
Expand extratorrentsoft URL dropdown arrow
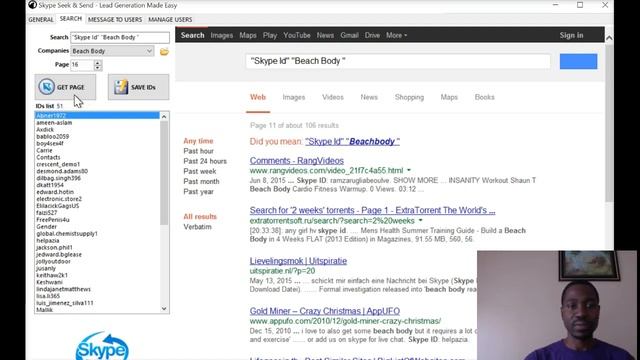[x=420, y=220]
